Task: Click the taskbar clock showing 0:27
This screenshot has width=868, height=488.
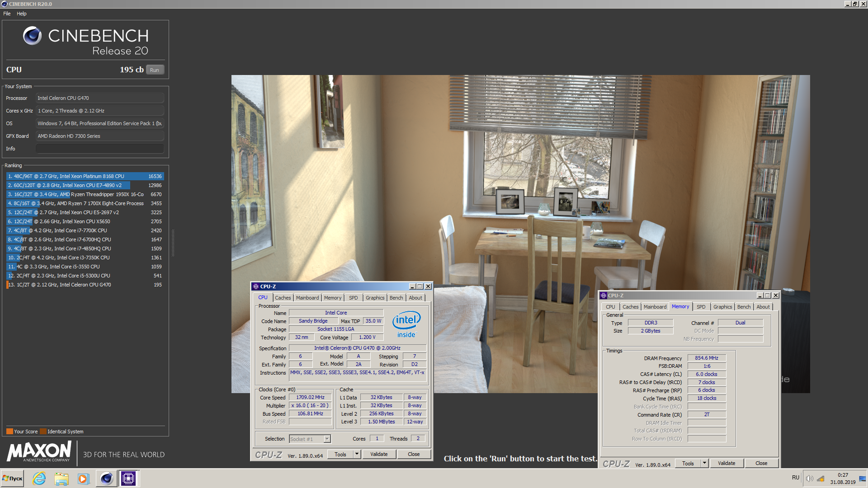Action: tap(843, 479)
